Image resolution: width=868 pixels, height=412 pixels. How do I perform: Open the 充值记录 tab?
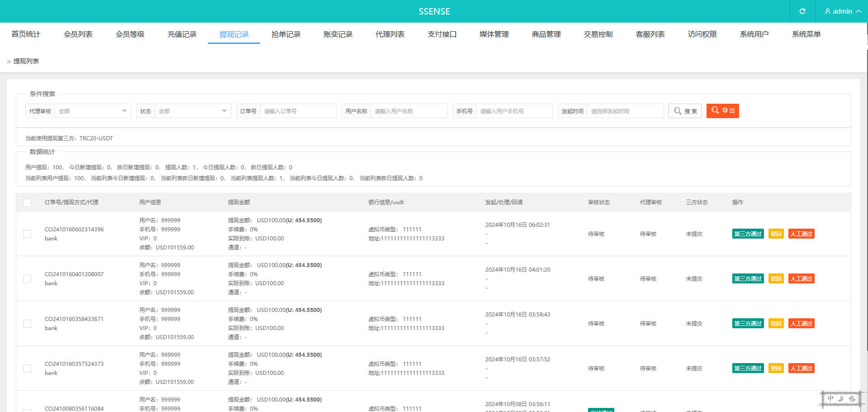click(182, 34)
